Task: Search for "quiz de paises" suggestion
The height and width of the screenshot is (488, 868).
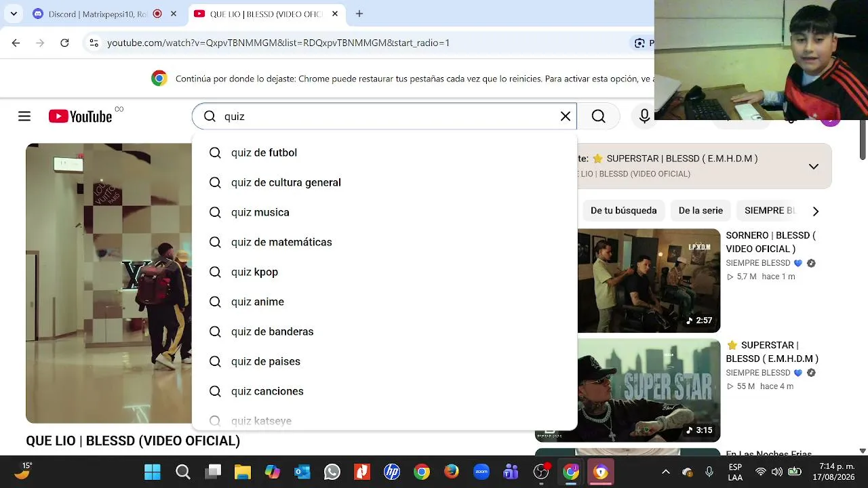Action: (x=384, y=361)
